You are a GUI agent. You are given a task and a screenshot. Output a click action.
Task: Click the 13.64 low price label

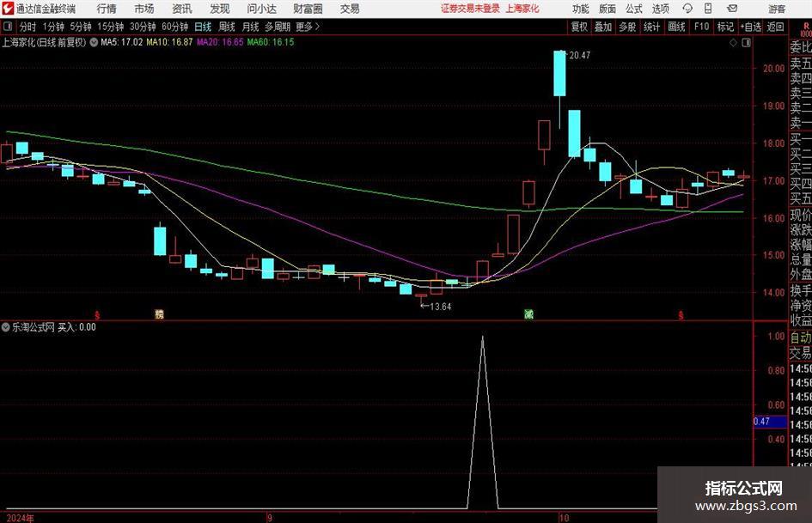pos(440,306)
